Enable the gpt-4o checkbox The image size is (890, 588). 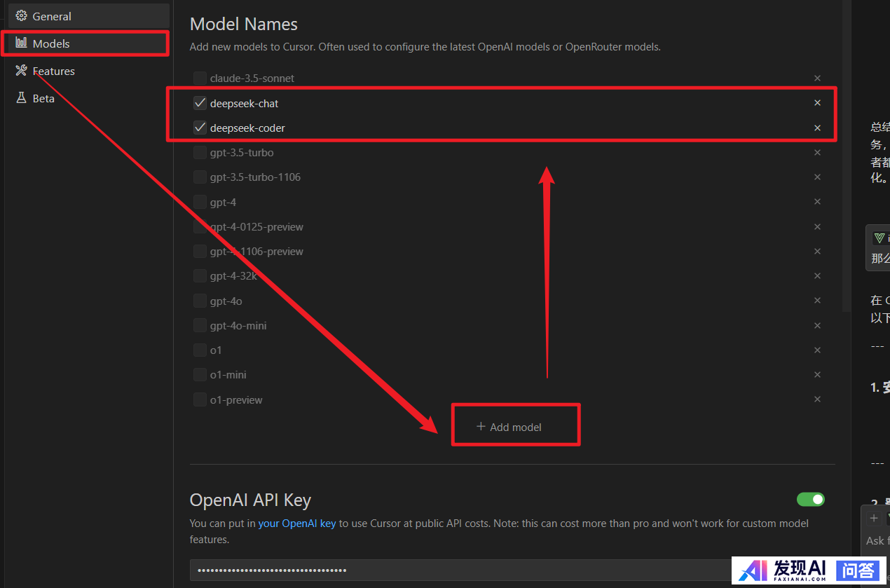(200, 301)
